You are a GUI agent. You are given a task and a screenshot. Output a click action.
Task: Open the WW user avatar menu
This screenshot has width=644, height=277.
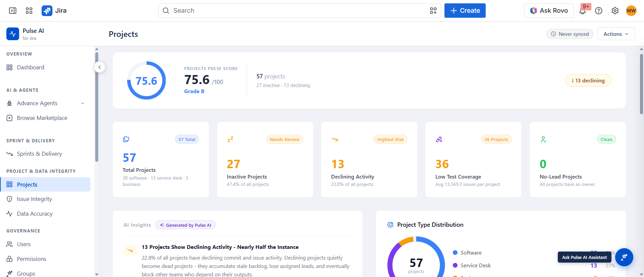631,11
